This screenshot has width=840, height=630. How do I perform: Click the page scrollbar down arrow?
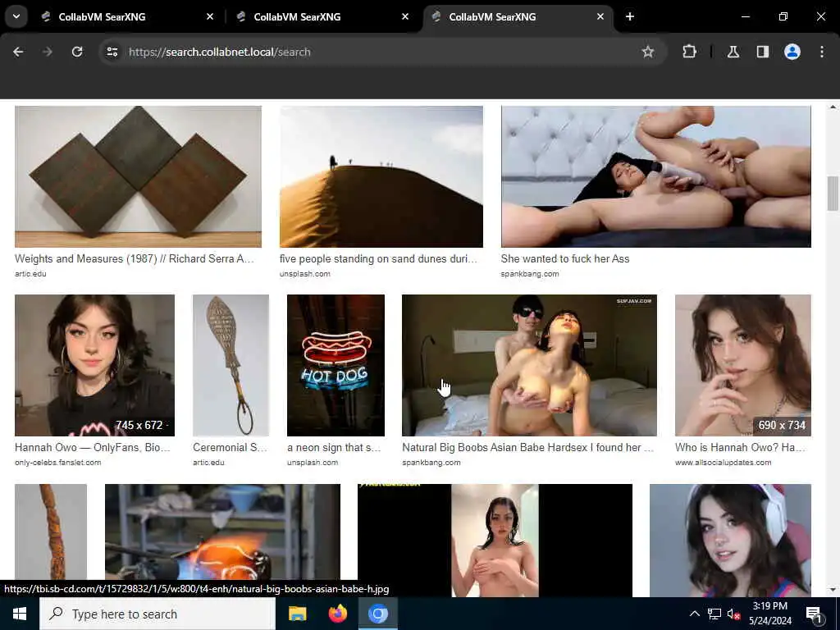833,590
